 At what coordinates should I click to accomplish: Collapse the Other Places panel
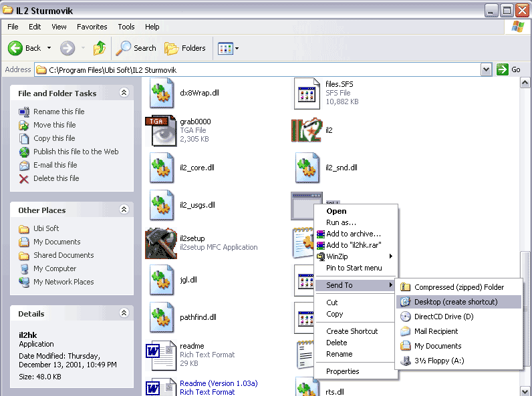124,210
